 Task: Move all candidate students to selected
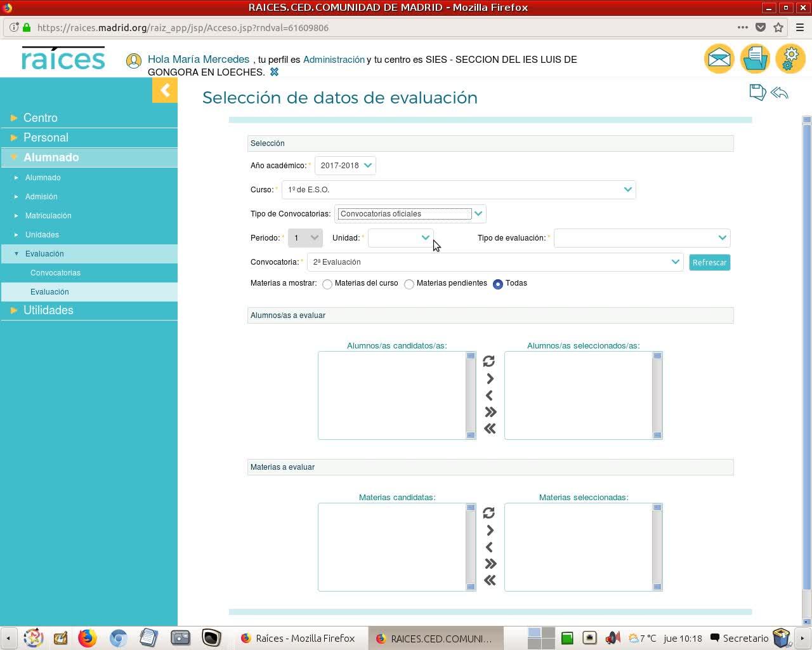click(490, 413)
